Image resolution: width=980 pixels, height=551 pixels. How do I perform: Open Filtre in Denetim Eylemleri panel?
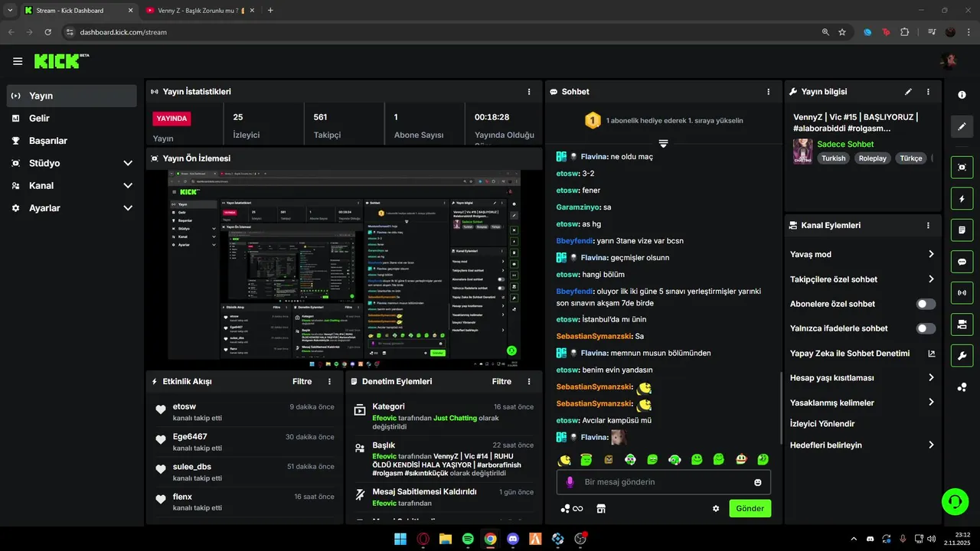[x=501, y=381]
